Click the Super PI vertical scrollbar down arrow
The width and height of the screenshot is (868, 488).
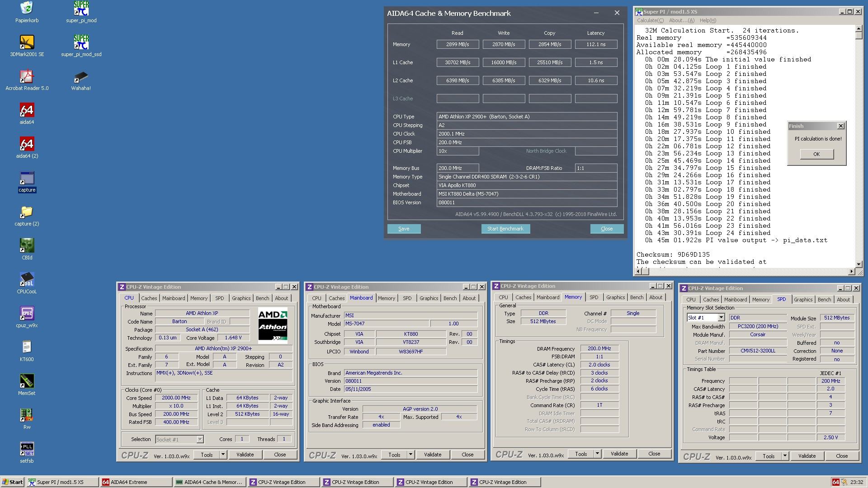coord(859,264)
